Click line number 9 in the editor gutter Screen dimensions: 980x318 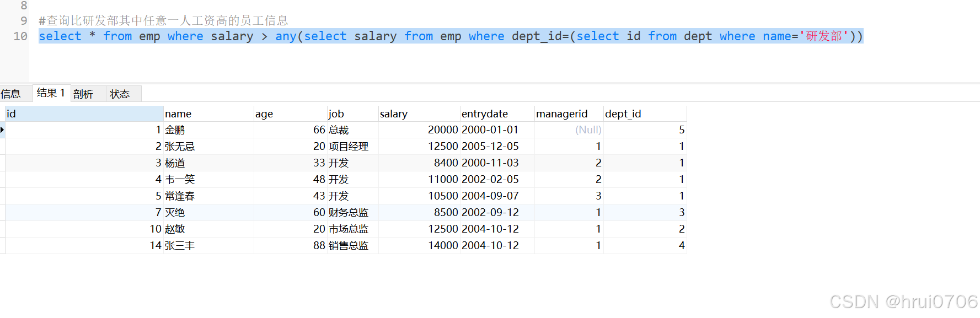tap(24, 21)
